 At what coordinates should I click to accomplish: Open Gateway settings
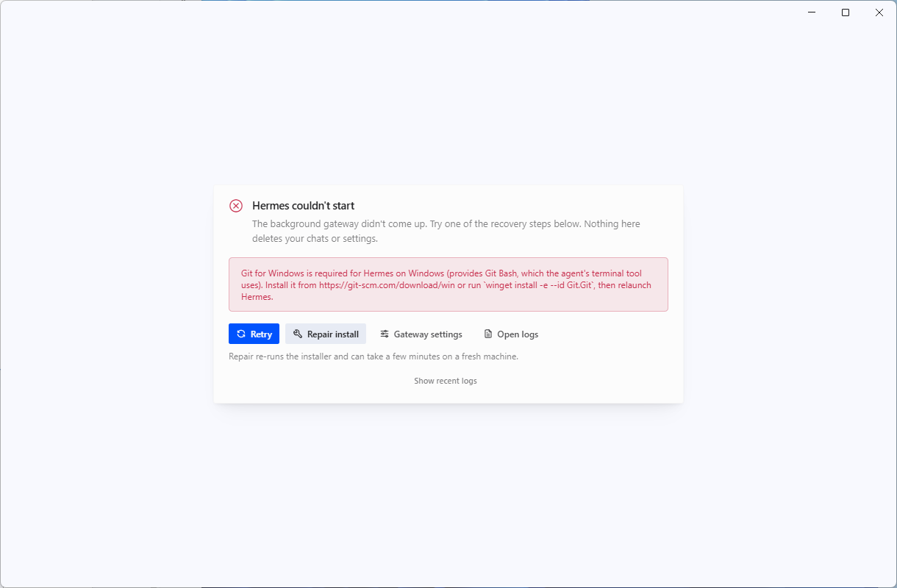tap(421, 334)
